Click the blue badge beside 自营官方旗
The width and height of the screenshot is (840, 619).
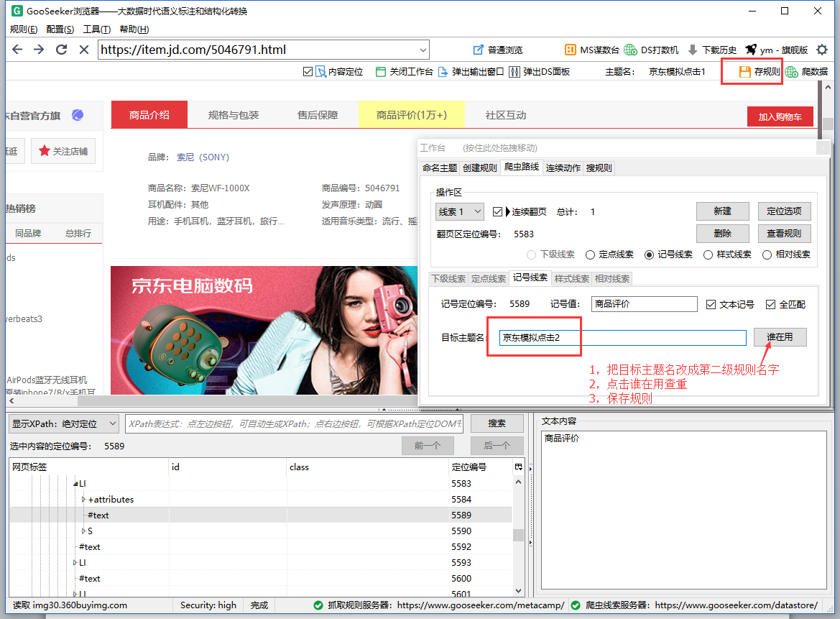[78, 115]
